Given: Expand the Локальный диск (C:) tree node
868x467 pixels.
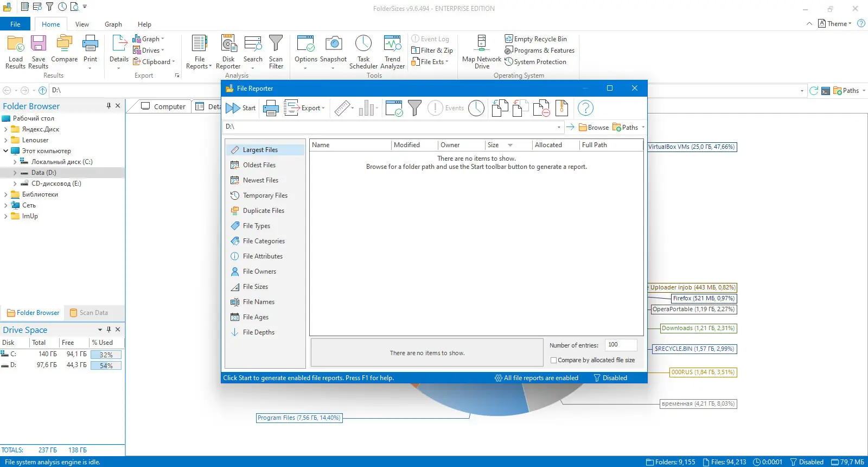Looking at the screenshot, I should pyautogui.click(x=15, y=162).
